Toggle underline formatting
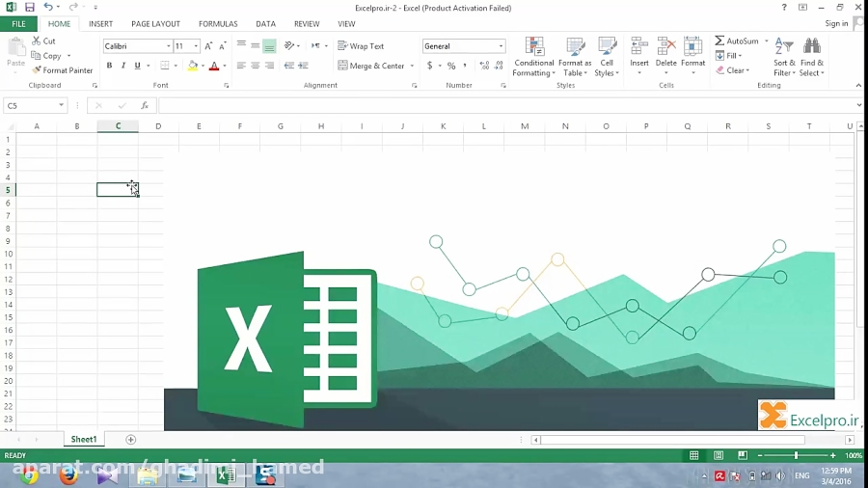 coord(137,66)
